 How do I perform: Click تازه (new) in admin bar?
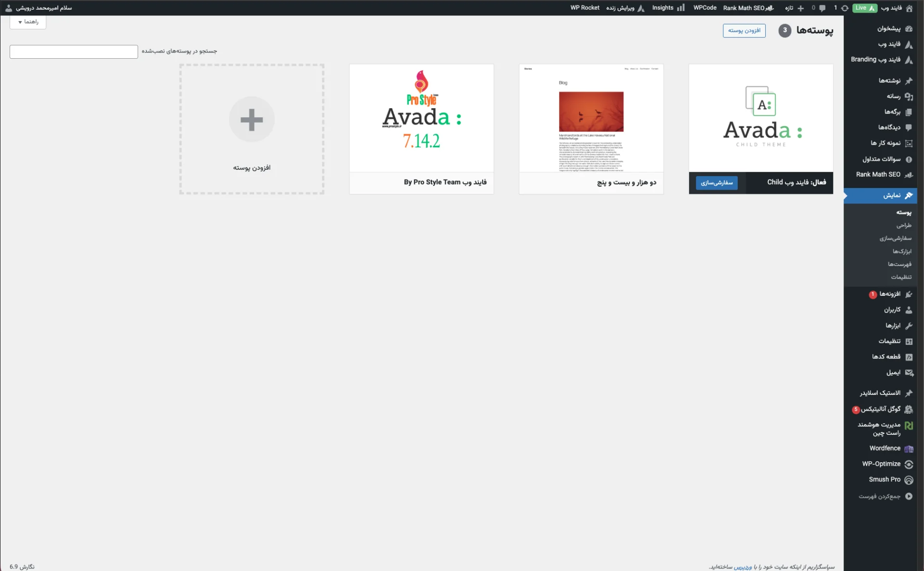click(794, 8)
